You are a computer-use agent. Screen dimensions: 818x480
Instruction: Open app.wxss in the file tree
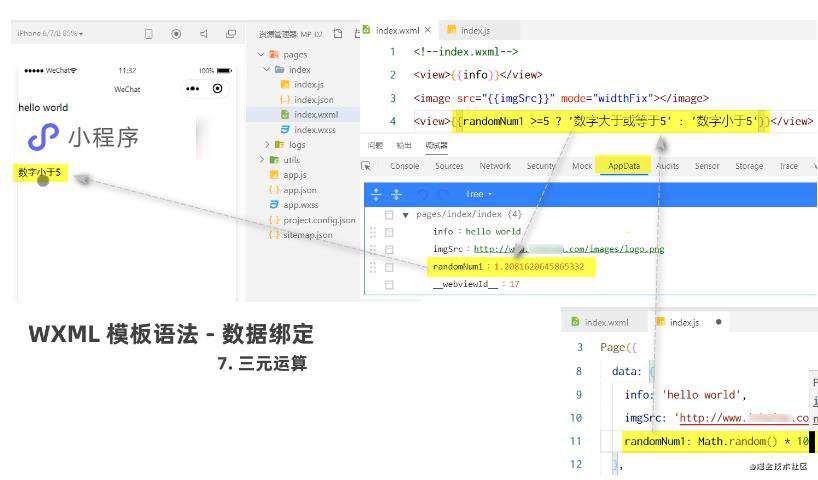tap(300, 205)
